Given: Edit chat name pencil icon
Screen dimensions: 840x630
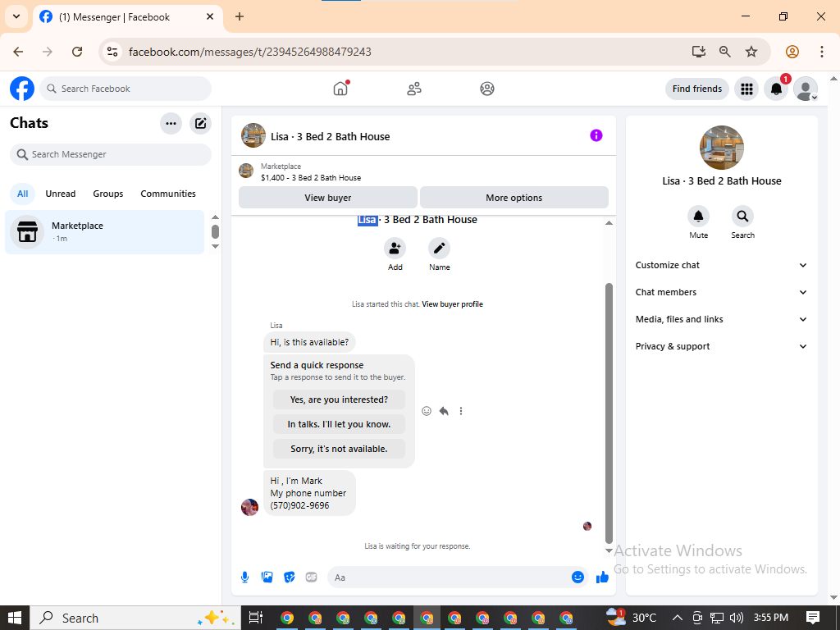Looking at the screenshot, I should pyautogui.click(x=439, y=248).
